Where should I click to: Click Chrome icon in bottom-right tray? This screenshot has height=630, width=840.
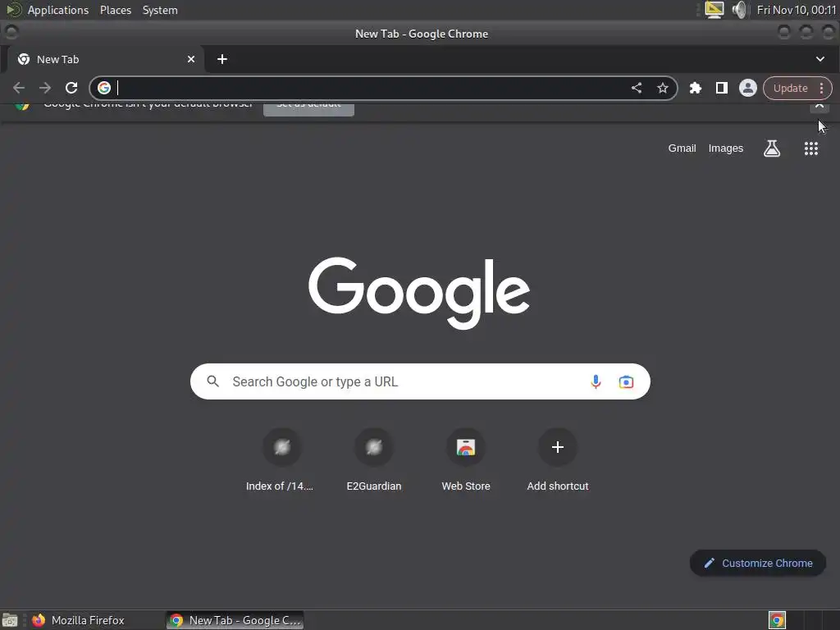coord(777,620)
